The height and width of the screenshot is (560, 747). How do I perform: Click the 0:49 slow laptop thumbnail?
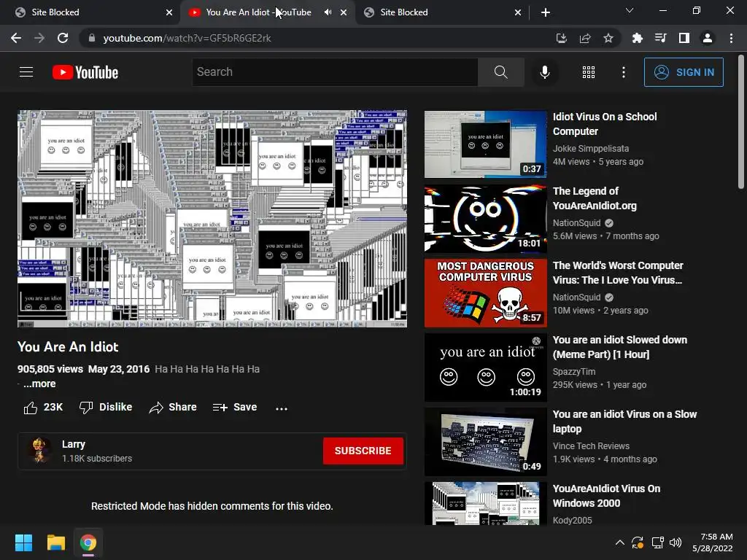coord(485,441)
